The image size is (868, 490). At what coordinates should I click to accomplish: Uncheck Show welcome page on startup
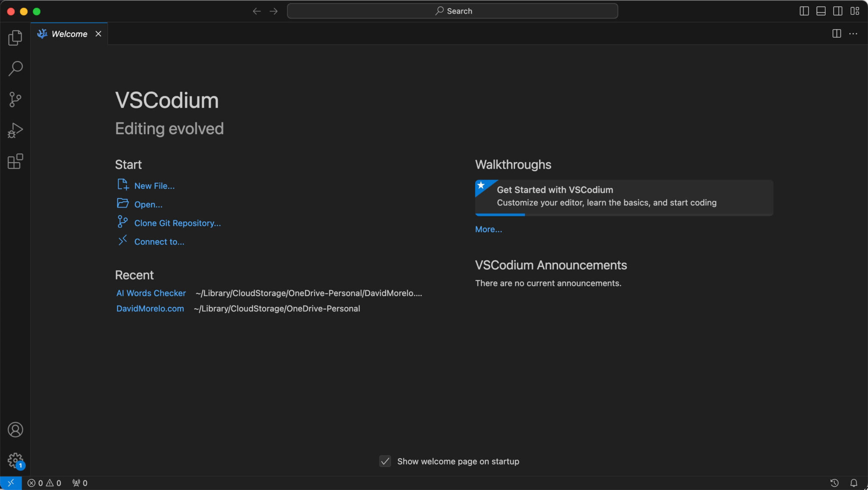pos(384,461)
